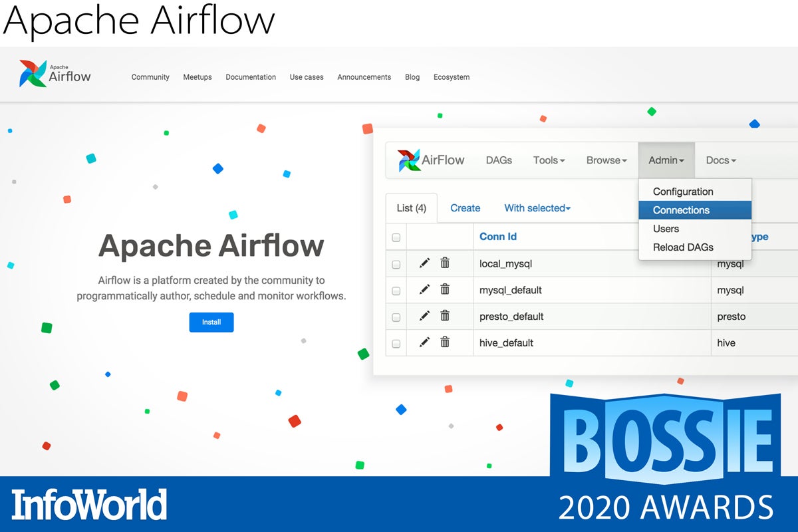Open the Browse dropdown menu
This screenshot has width=798, height=532.
click(x=606, y=160)
